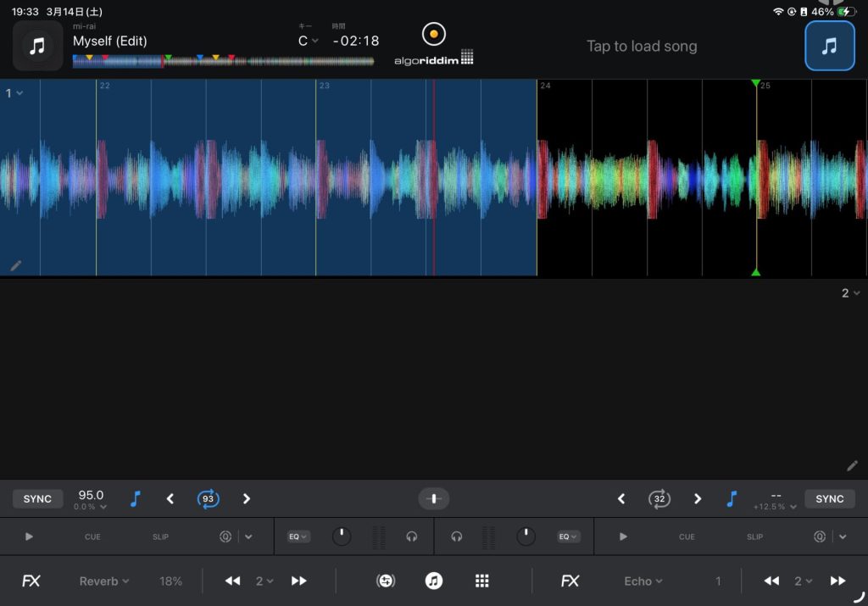Enable key lock note icon on deck 1
Viewport: 868px width, 606px height.
coord(135,499)
